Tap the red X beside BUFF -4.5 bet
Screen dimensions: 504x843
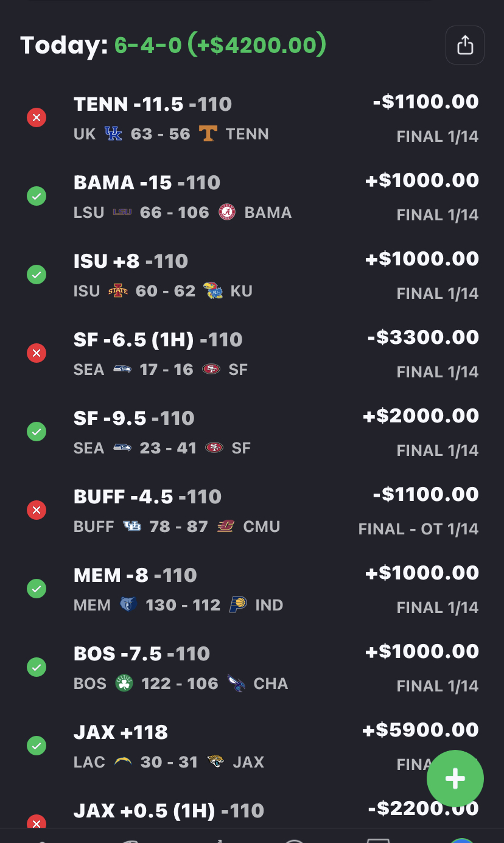37,510
